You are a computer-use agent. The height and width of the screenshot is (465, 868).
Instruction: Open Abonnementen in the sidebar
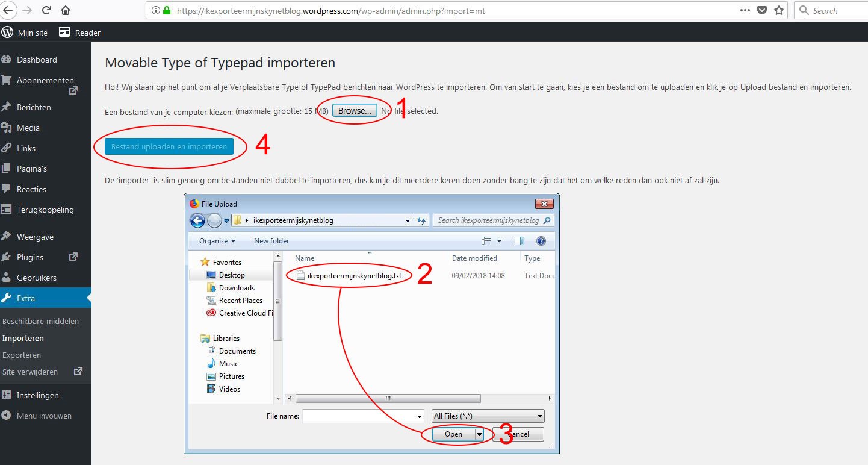[x=45, y=80]
